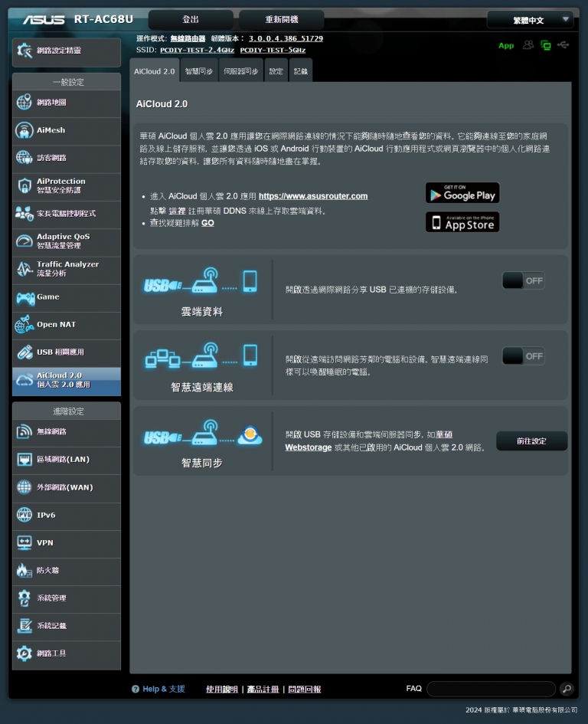Switch to the 智慧同步 tab
588x724 pixels.
[x=199, y=71]
